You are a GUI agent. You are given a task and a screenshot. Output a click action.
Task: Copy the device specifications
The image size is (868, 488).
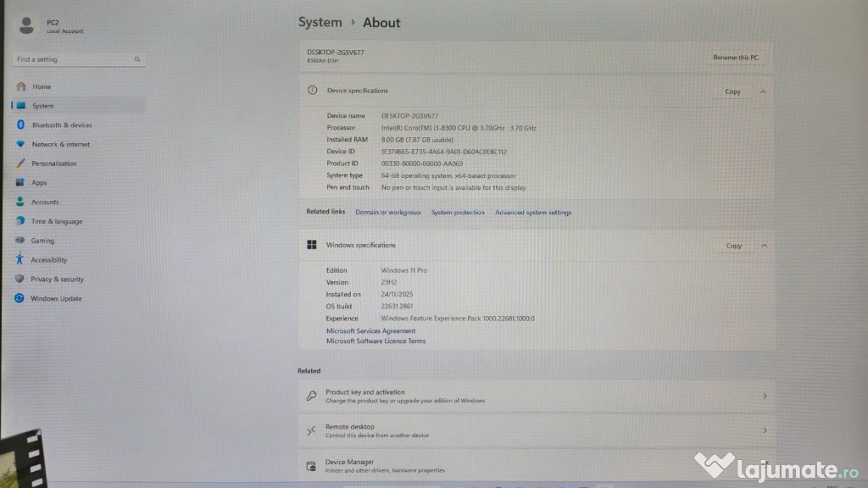732,91
